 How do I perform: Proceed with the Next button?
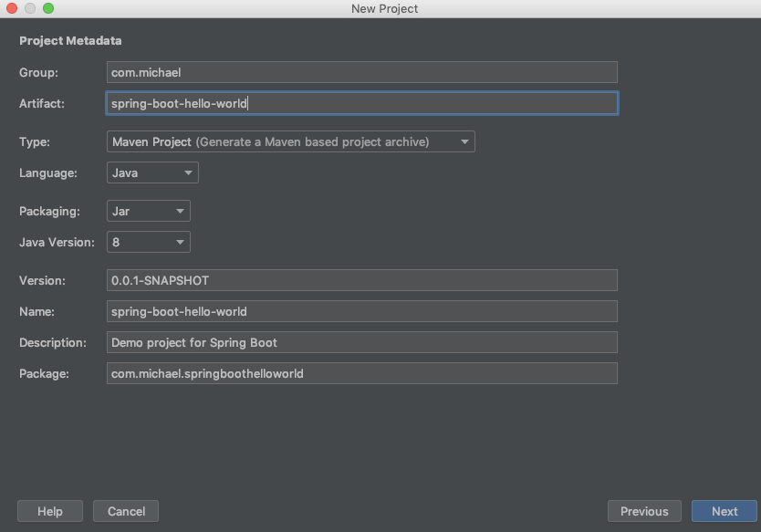pos(725,511)
